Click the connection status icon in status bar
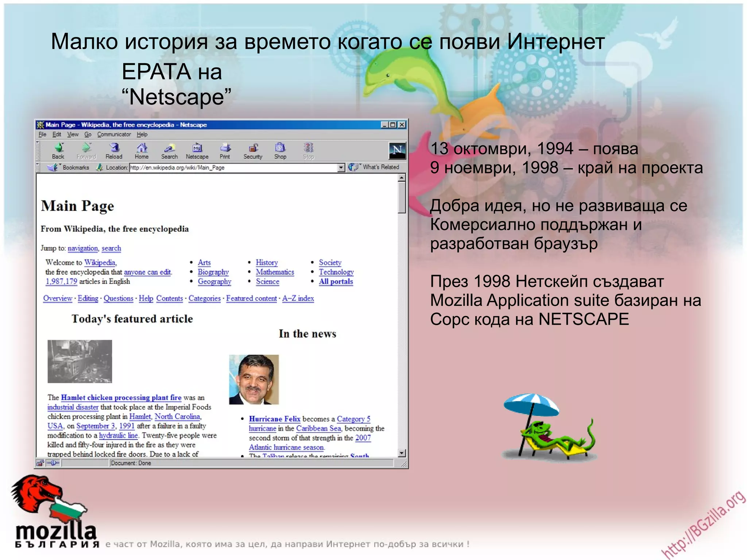Viewport: 747px width, 560px height. click(x=53, y=463)
